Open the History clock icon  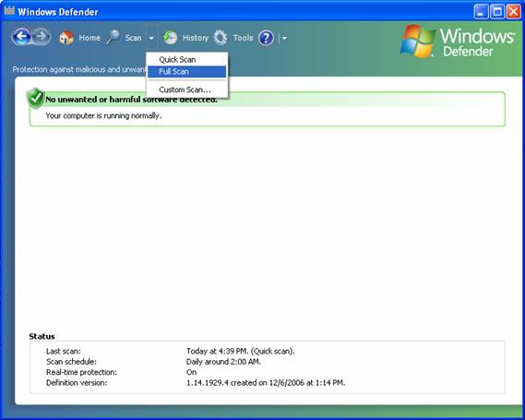tap(170, 38)
